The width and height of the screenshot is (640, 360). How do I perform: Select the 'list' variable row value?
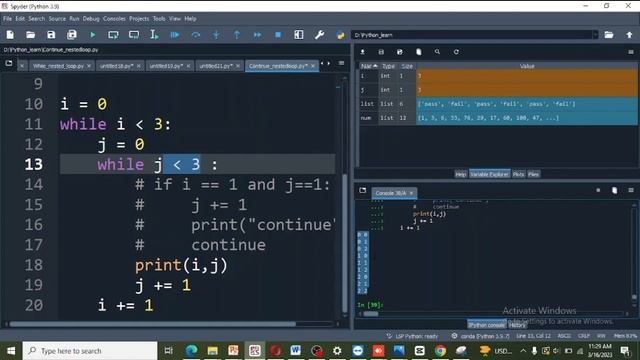pos(527,104)
